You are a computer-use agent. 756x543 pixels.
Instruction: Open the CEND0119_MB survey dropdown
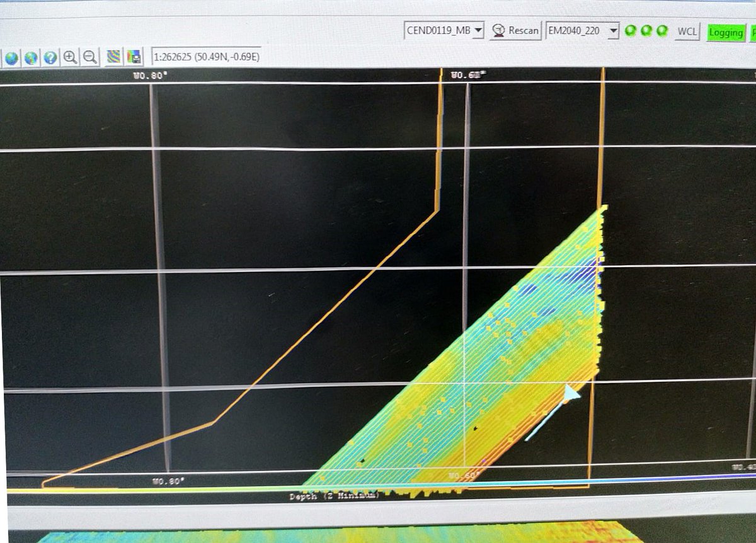pos(444,30)
